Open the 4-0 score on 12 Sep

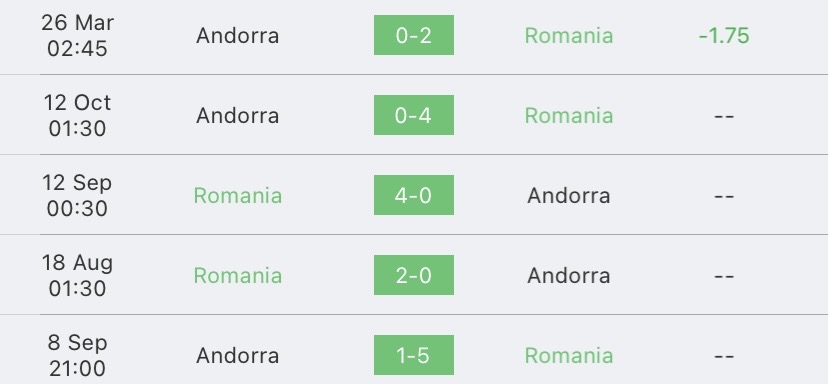413,195
